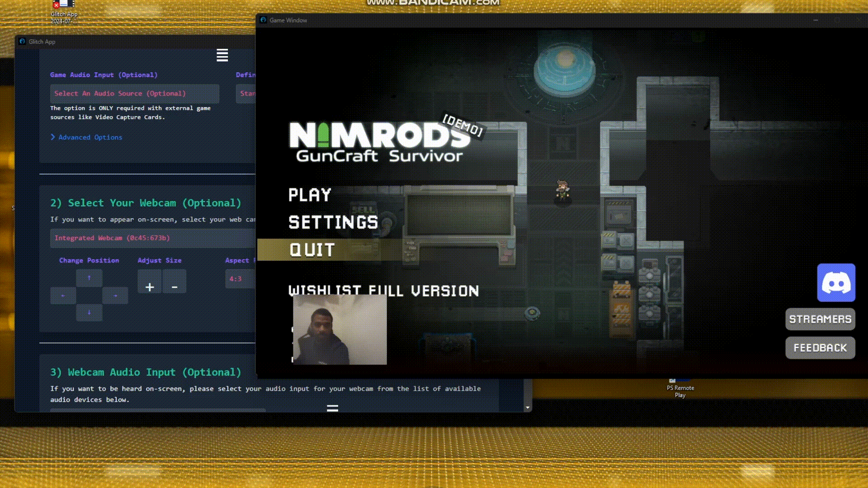Open Select An Audio Source dropdown
The image size is (868, 488).
tap(134, 94)
